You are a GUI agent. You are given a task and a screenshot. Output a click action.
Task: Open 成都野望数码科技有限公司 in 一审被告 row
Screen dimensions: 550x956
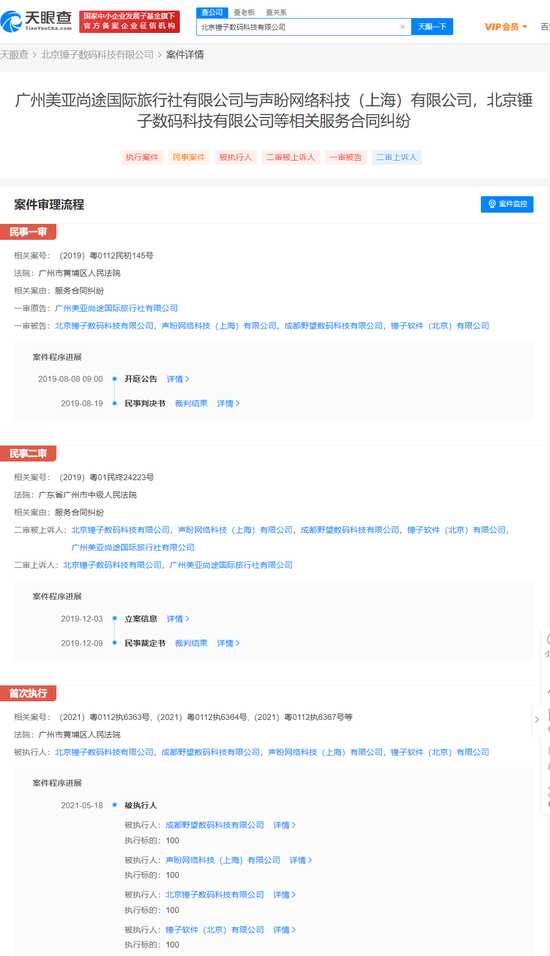pyautogui.click(x=334, y=326)
